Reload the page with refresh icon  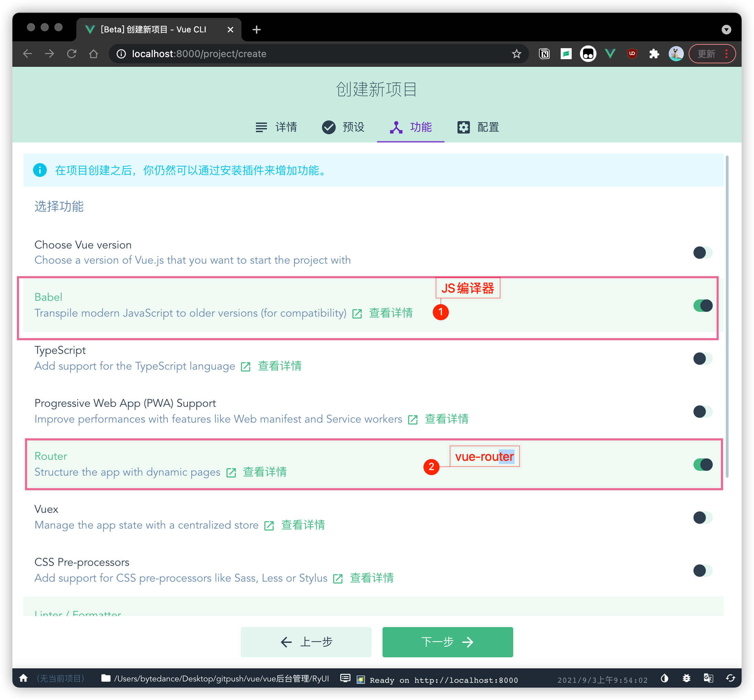tap(72, 54)
